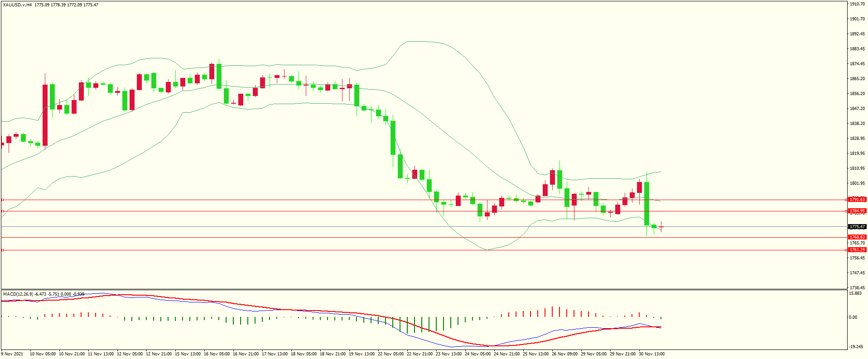Click the 11 Nov 13:00 time axis label
Image resolution: width=868 pixels, height=359 pixels.
pos(101,354)
